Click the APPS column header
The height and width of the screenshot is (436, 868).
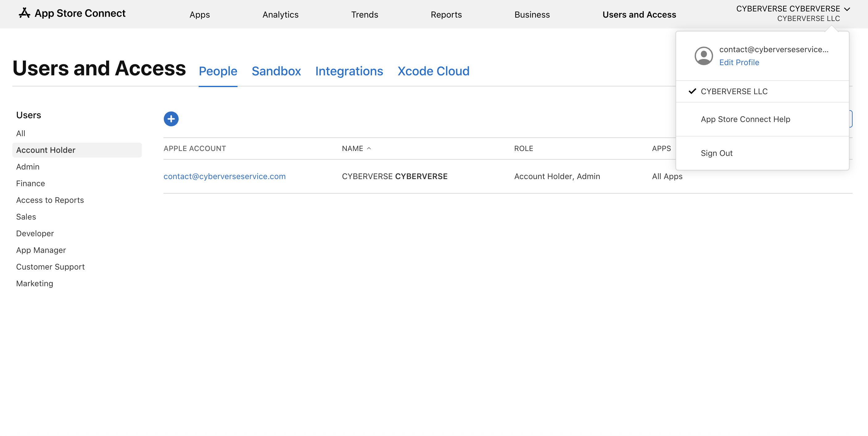pos(661,148)
